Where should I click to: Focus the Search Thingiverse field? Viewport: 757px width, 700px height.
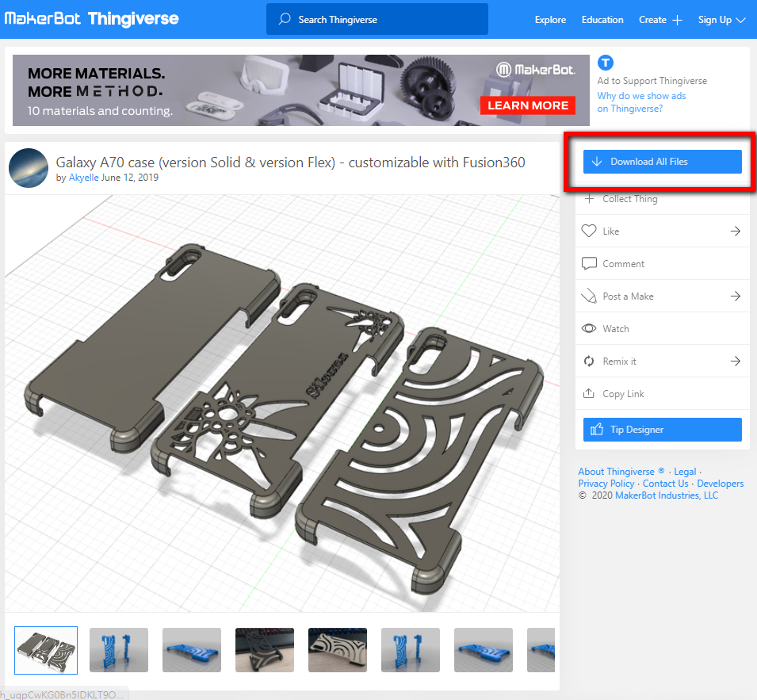[377, 19]
